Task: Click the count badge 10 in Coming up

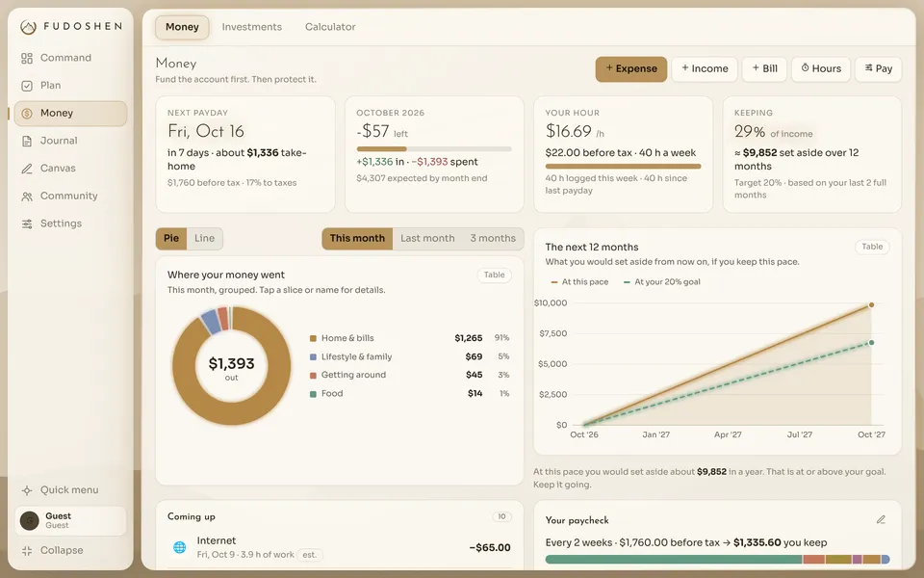Action: 501,516
